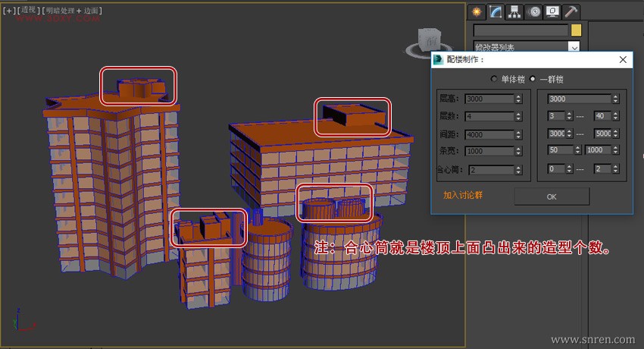Click the 间距 value input field
The height and width of the screenshot is (349, 644).
click(x=489, y=134)
